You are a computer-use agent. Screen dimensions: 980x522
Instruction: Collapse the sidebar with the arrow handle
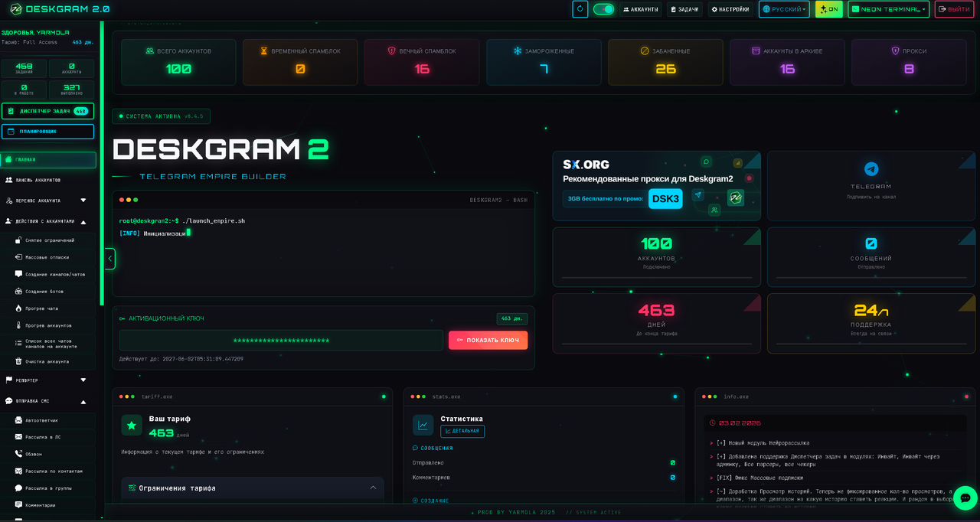[109, 259]
